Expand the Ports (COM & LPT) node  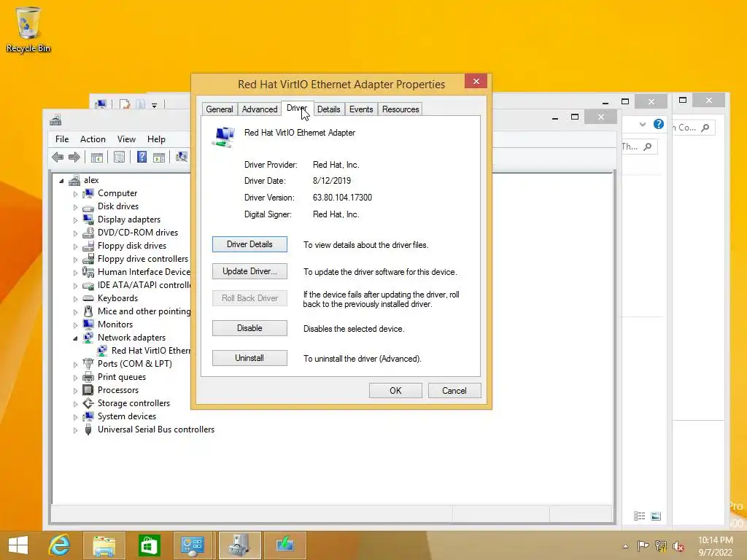75,365
